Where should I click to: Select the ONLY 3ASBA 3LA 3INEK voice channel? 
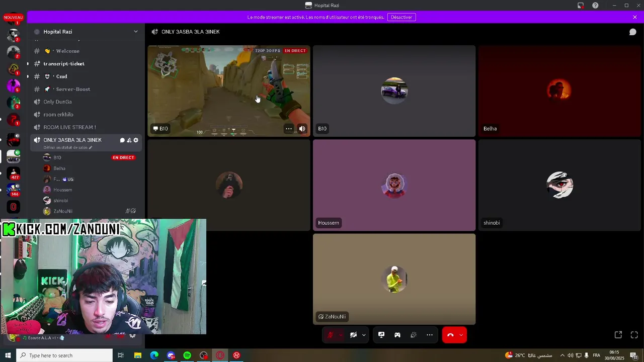pos(72,140)
